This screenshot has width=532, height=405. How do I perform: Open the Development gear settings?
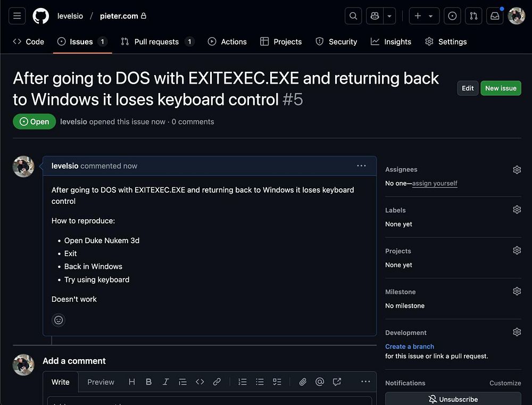[517, 332]
